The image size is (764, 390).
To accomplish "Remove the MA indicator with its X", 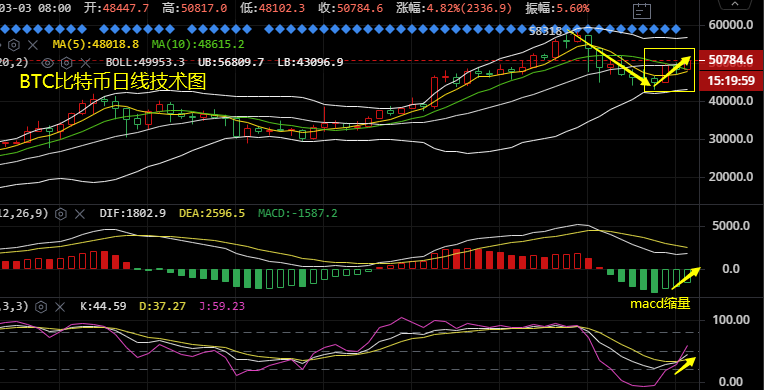I will [33, 45].
